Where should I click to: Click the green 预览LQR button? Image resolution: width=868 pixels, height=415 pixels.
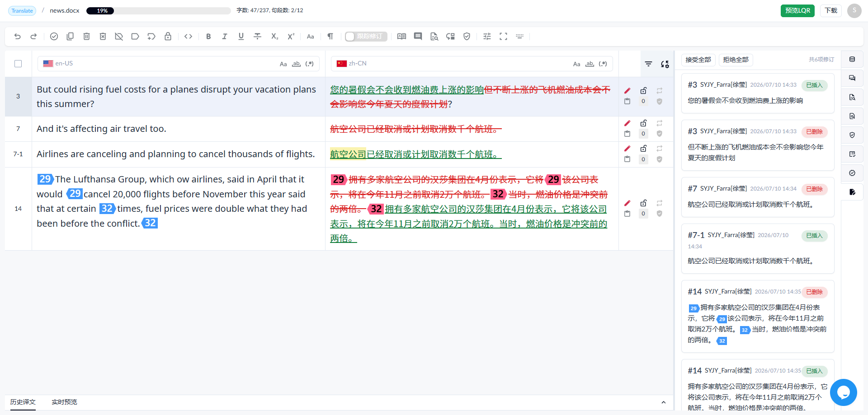[x=797, y=10]
